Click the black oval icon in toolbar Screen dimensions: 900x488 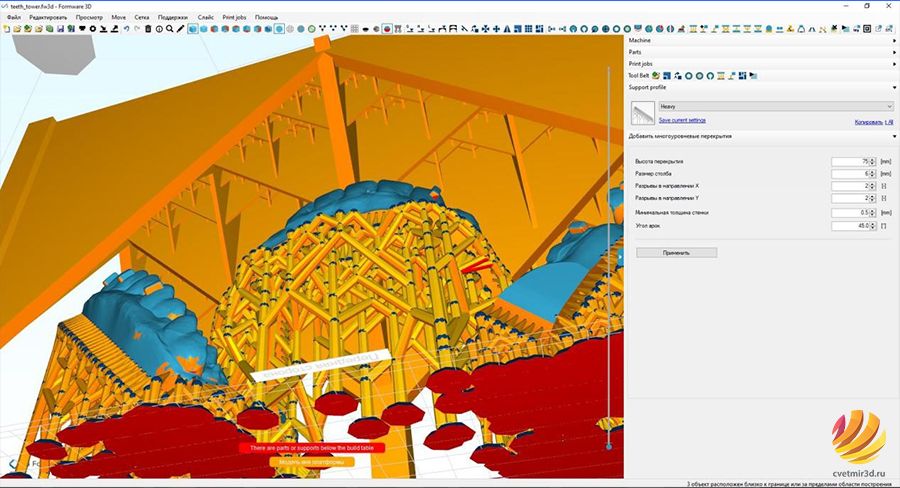click(x=365, y=29)
